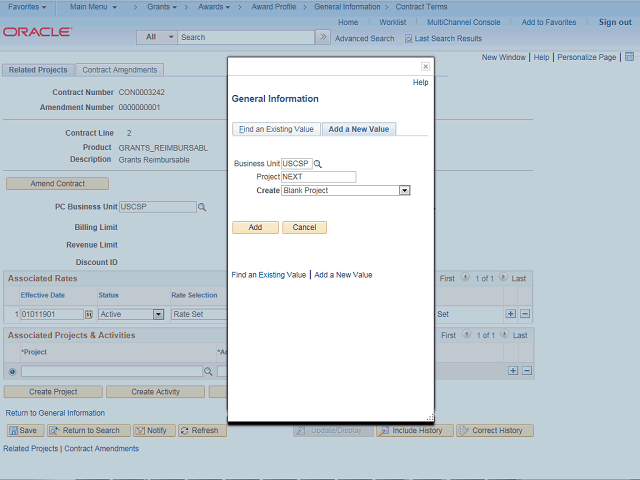Click Include History button
640x480 pixels.
(x=415, y=431)
